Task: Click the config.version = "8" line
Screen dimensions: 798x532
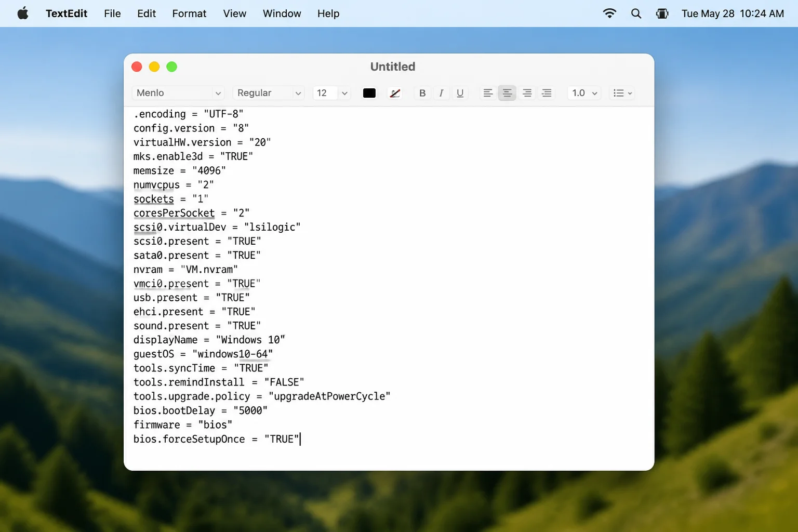Action: coord(191,128)
